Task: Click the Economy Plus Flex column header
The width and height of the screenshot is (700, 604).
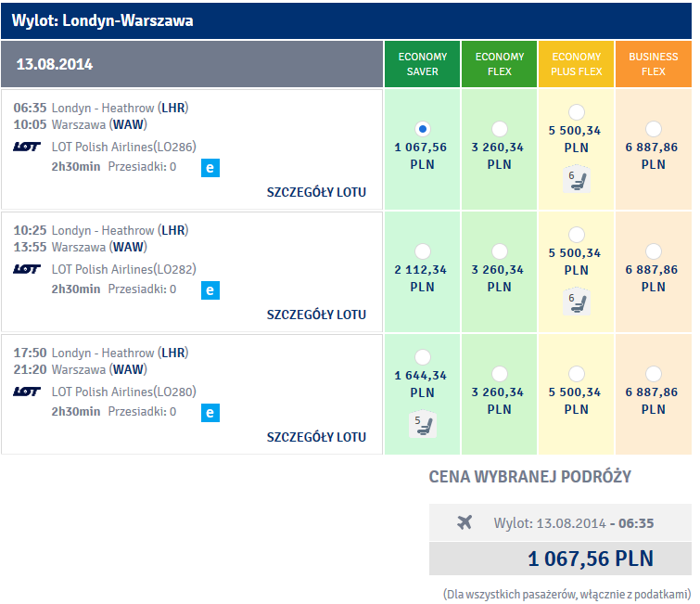Action: 577,64
